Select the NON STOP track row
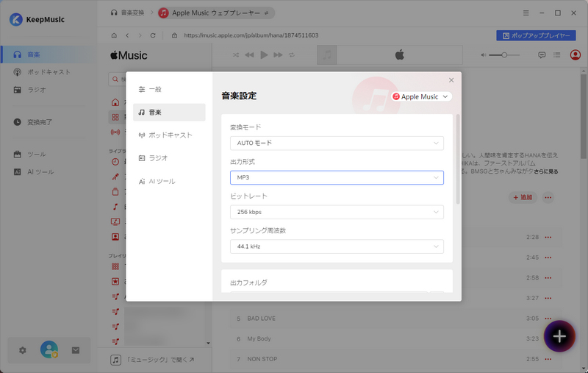This screenshot has width=588, height=373. (x=395, y=359)
